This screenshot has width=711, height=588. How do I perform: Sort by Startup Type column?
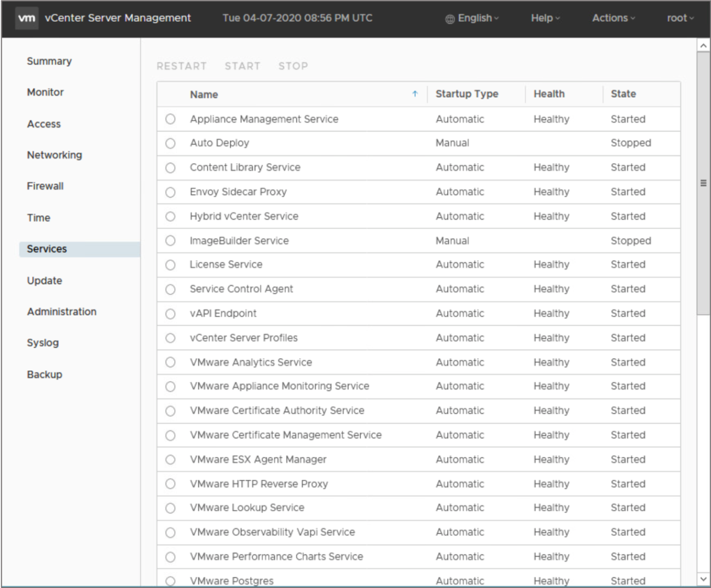pos(467,94)
